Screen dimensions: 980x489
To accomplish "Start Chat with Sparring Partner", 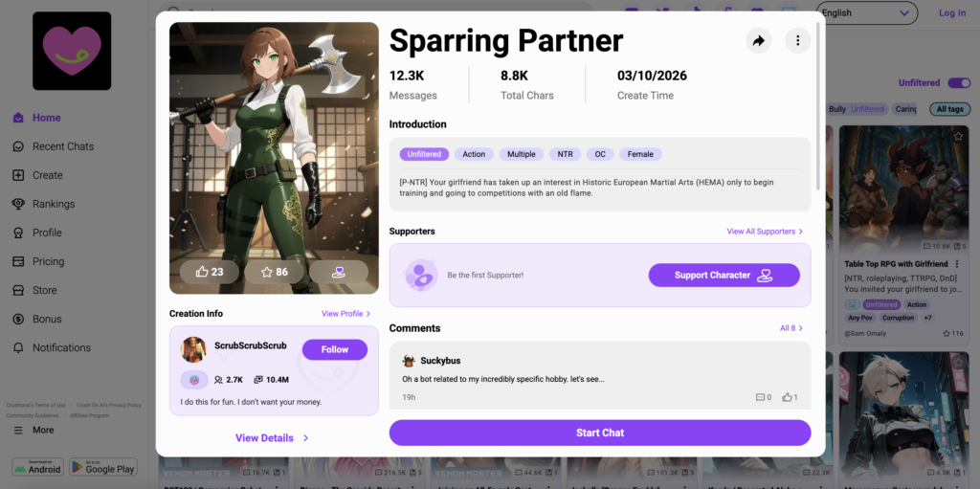I will point(600,433).
